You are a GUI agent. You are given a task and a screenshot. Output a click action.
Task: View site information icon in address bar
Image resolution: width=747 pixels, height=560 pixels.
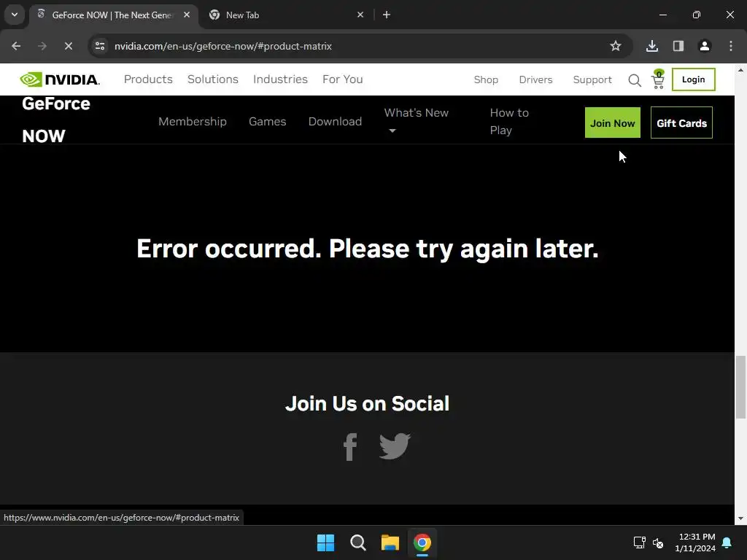point(100,46)
